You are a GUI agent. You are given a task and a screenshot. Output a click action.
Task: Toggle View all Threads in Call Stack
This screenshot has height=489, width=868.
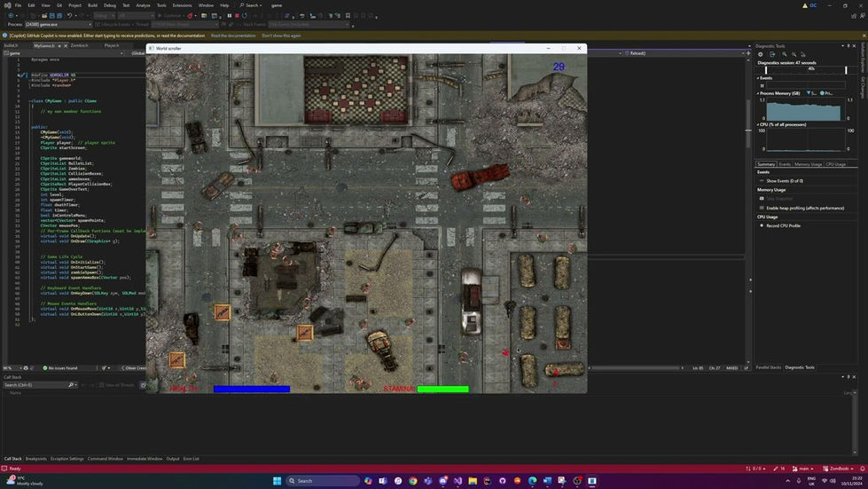117,385
